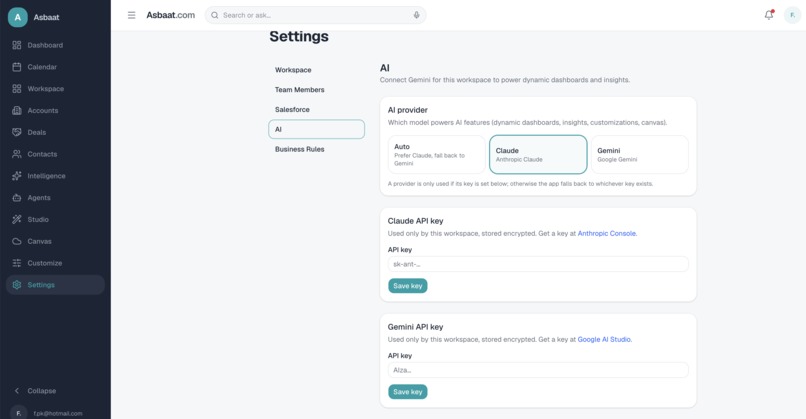The height and width of the screenshot is (419, 806).
Task: Click the Studio magic wand icon
Action: pyautogui.click(x=17, y=220)
